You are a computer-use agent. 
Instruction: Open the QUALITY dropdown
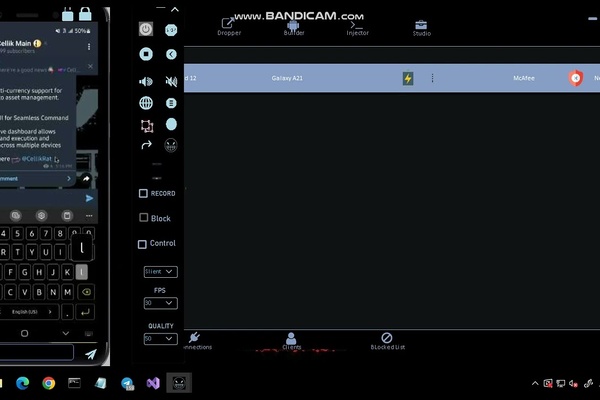coord(160,339)
